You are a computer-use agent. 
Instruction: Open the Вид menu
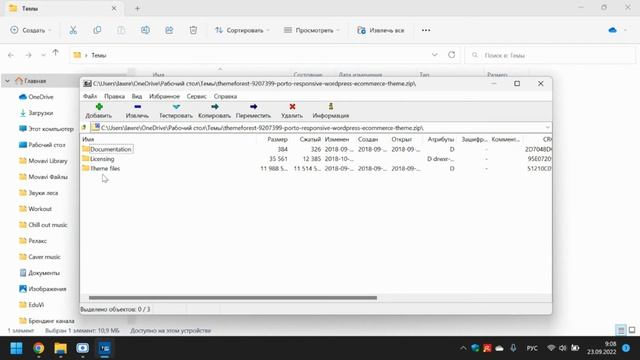point(137,96)
